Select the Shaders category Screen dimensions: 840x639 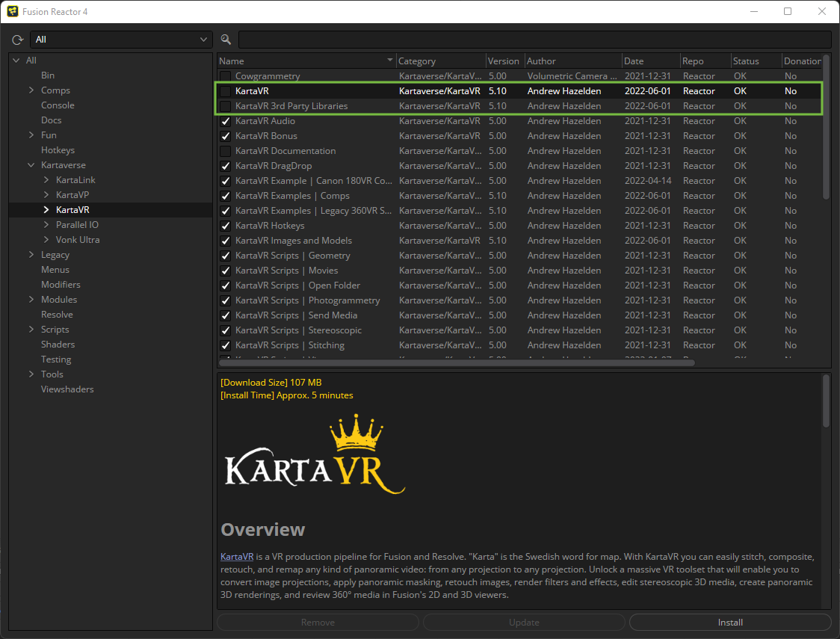pos(58,345)
